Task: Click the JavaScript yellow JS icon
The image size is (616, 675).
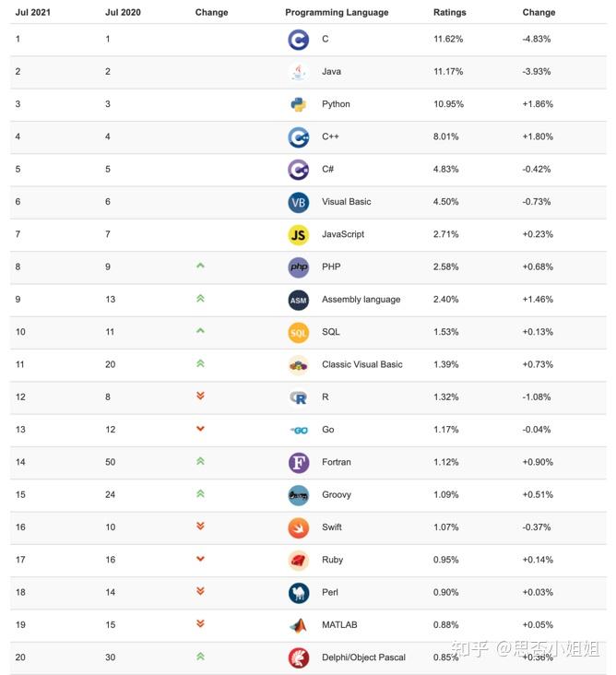Action: tap(298, 234)
